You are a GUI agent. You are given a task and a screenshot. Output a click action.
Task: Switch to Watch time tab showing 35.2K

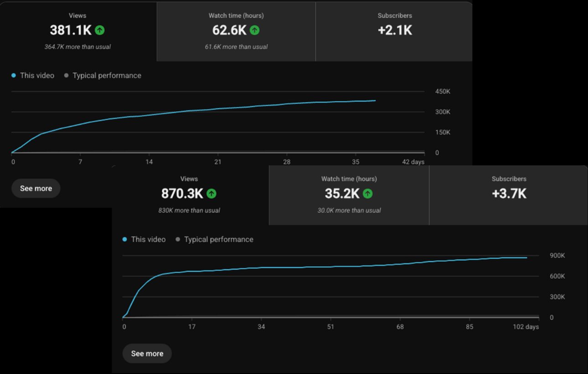pyautogui.click(x=349, y=195)
